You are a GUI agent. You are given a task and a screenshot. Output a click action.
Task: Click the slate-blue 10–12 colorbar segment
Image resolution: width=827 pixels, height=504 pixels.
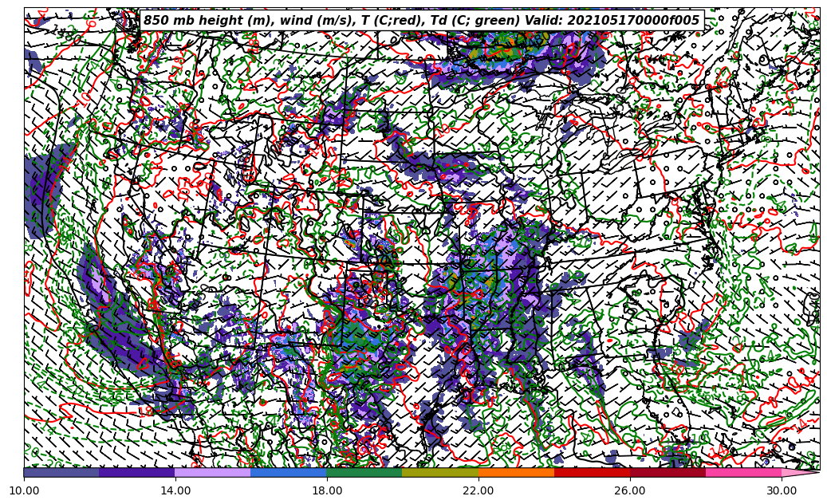point(61,472)
